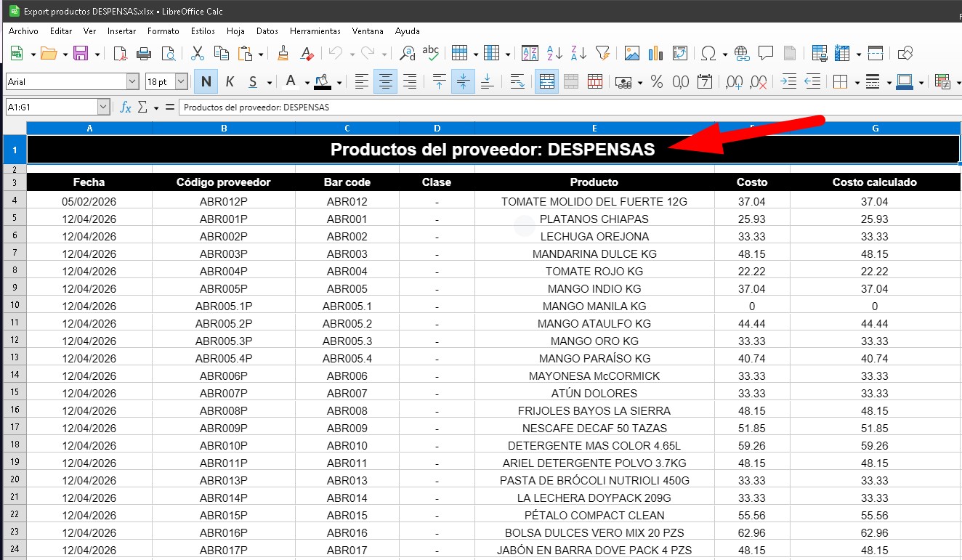
Task: Insert a special character
Action: [708, 53]
